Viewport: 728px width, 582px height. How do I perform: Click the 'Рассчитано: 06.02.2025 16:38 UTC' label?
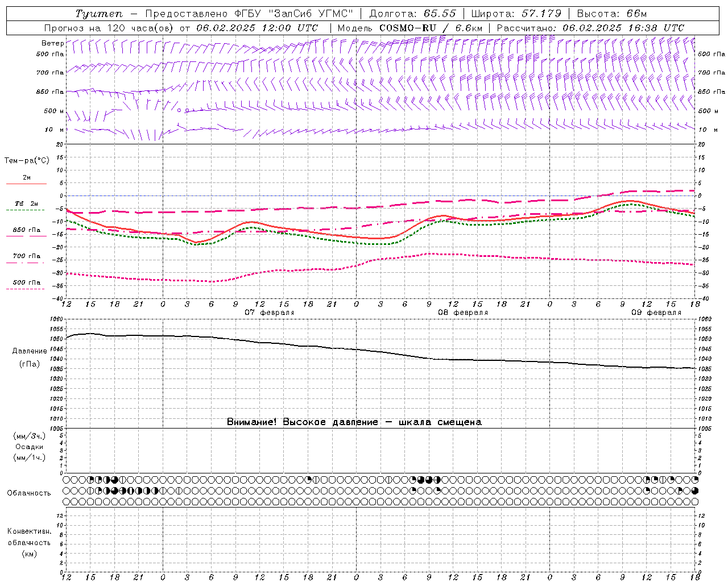tap(590, 28)
